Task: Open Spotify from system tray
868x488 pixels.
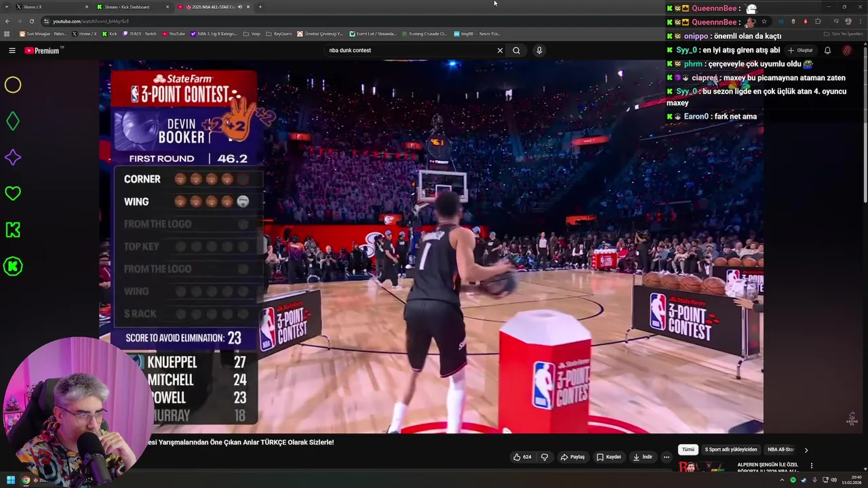Action: pos(793,480)
